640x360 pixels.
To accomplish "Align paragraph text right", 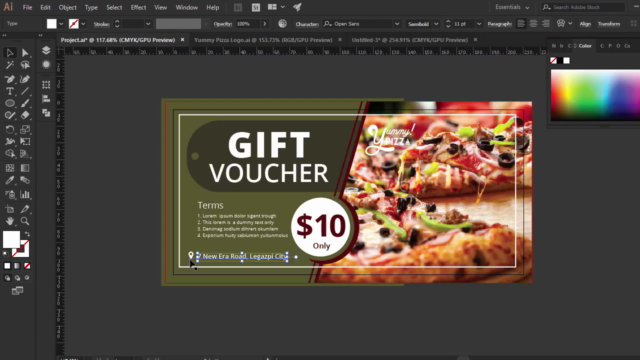I will click(x=546, y=24).
